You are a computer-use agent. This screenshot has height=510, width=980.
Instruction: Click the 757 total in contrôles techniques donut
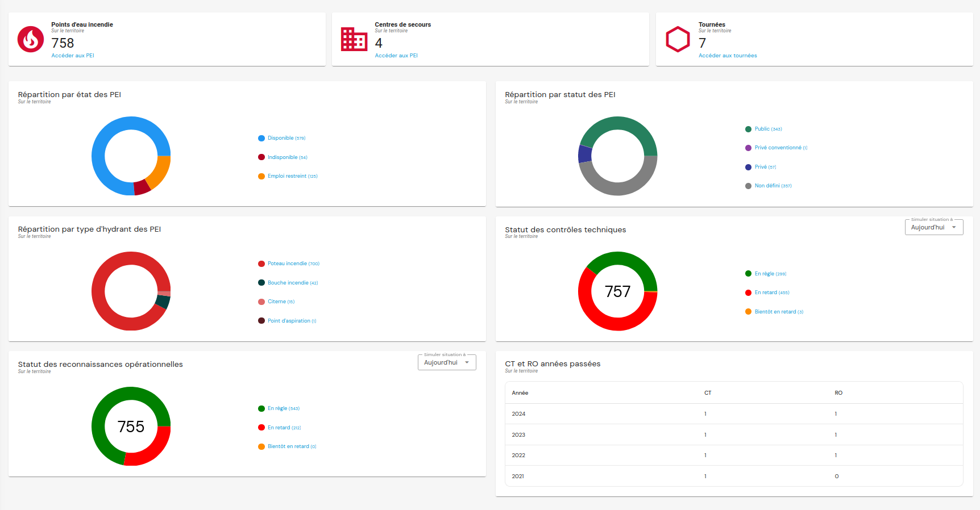click(618, 291)
